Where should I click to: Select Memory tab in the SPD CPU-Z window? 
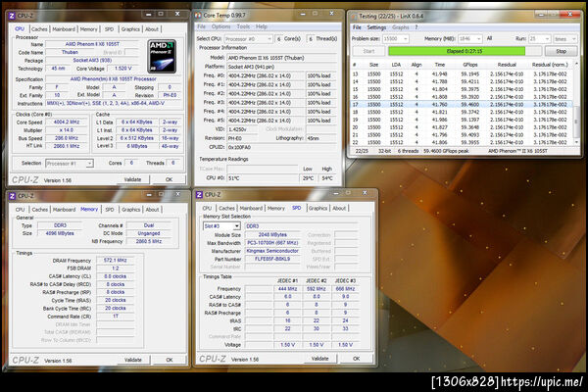276,208
